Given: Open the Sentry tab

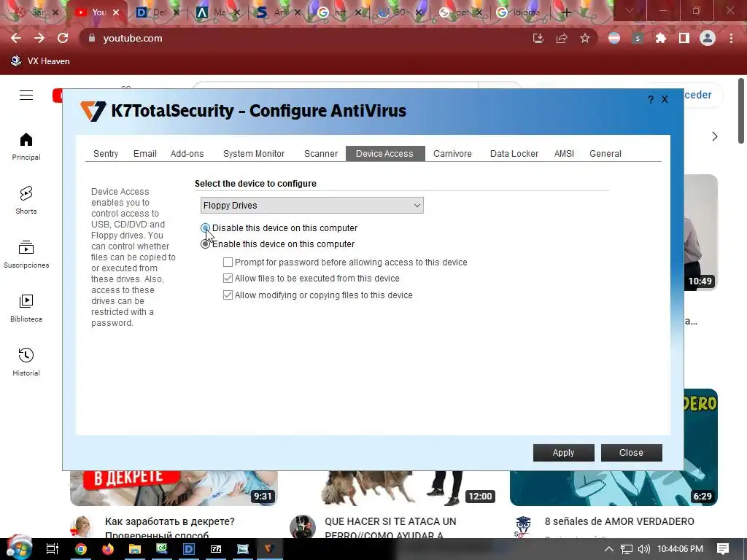Looking at the screenshot, I should pyautogui.click(x=106, y=154).
